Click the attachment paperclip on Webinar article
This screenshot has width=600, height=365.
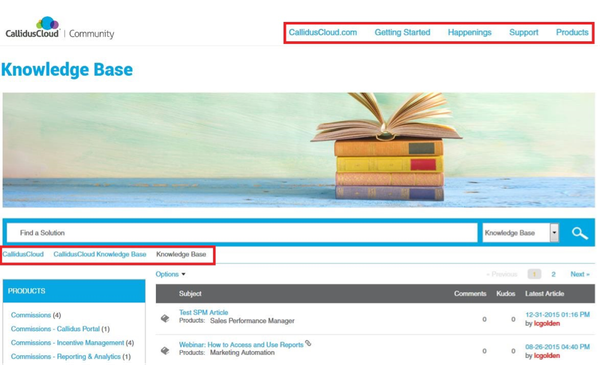pyautogui.click(x=308, y=343)
